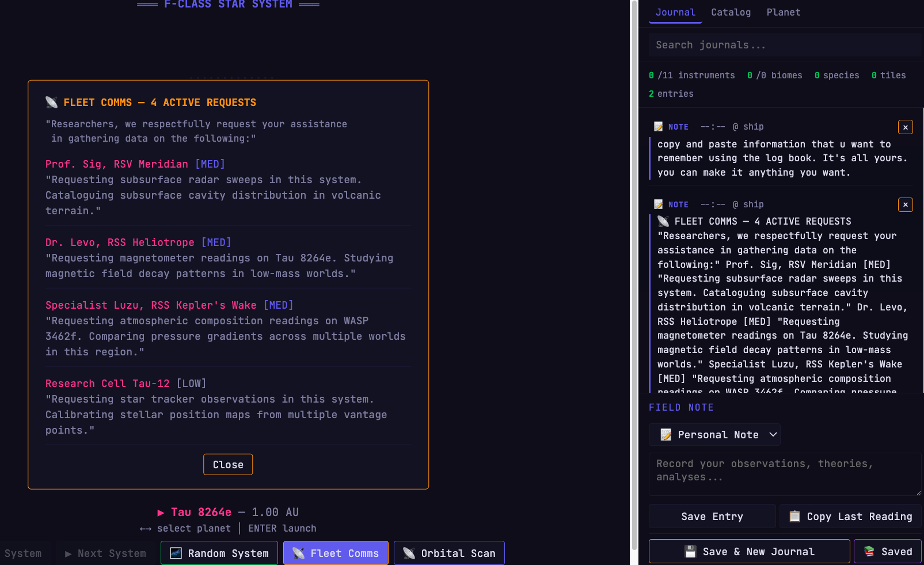Click the clipboard icon on Copy Last Reading
Viewport: 924px width, 565px height.
point(794,517)
